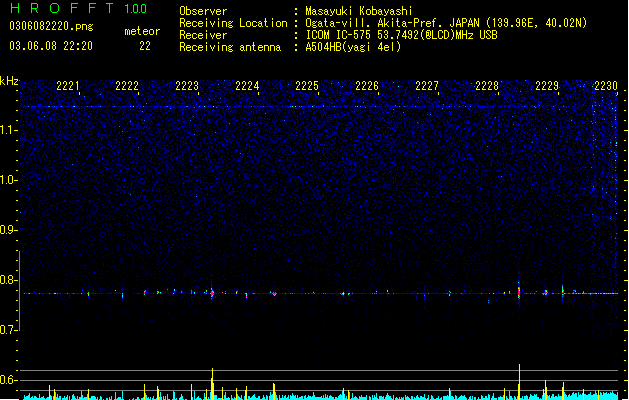Screen dimensions: 629x400
Task: Click the 2224 time marker
Action: click(x=247, y=86)
